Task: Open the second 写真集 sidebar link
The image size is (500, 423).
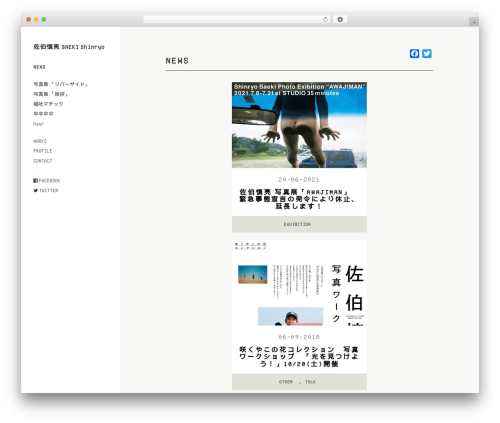Action: 51,94
